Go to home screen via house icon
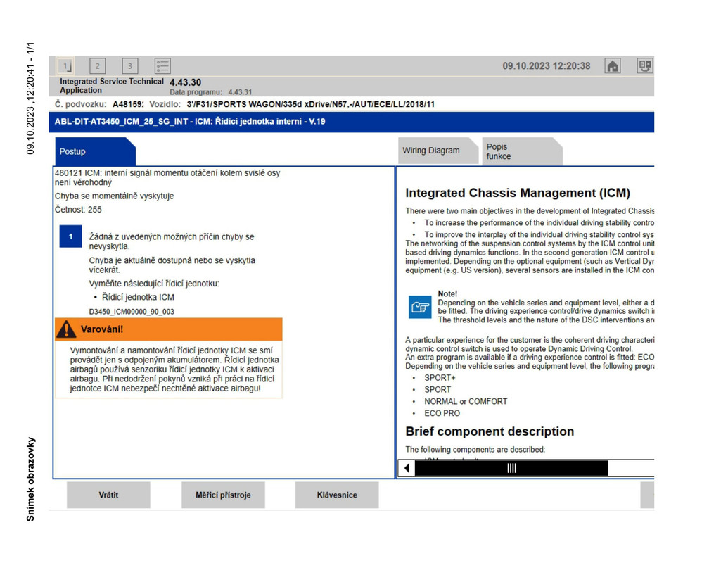Image resolution: width=728 pixels, height=563 pixels. click(x=613, y=66)
